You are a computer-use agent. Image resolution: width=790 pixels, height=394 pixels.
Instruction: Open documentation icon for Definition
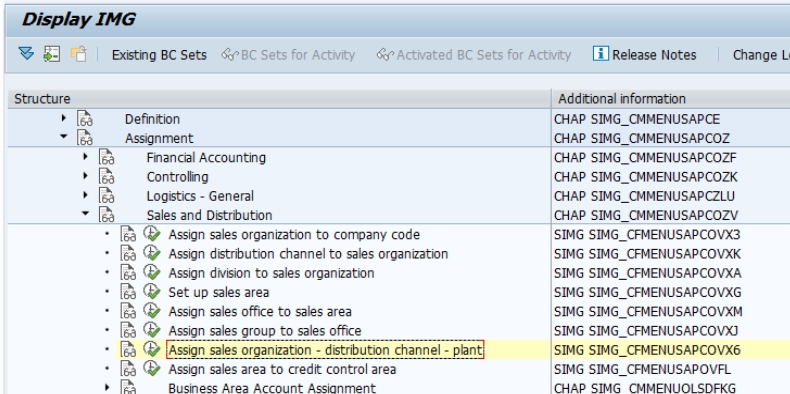85,119
